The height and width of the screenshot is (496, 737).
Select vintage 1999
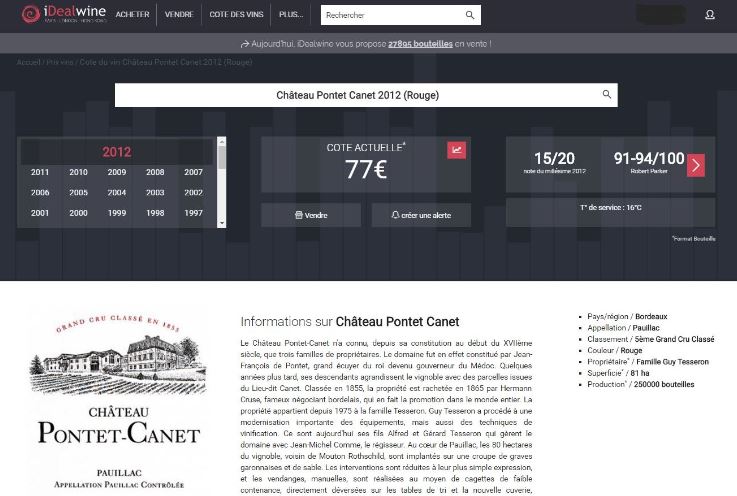(117, 213)
